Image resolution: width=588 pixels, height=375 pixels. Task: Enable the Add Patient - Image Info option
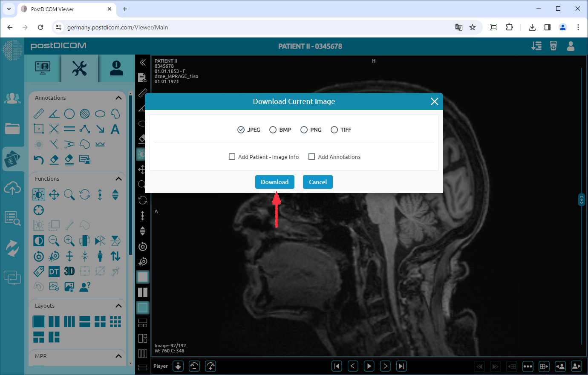(232, 156)
